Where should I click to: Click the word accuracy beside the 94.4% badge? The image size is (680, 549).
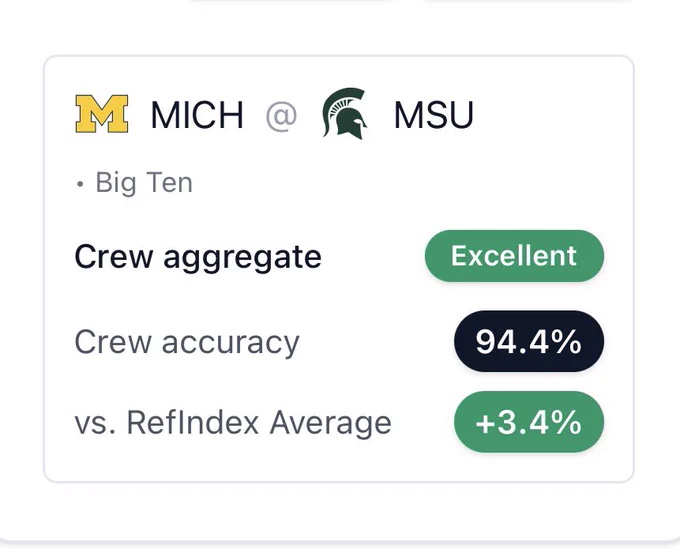coord(231,343)
